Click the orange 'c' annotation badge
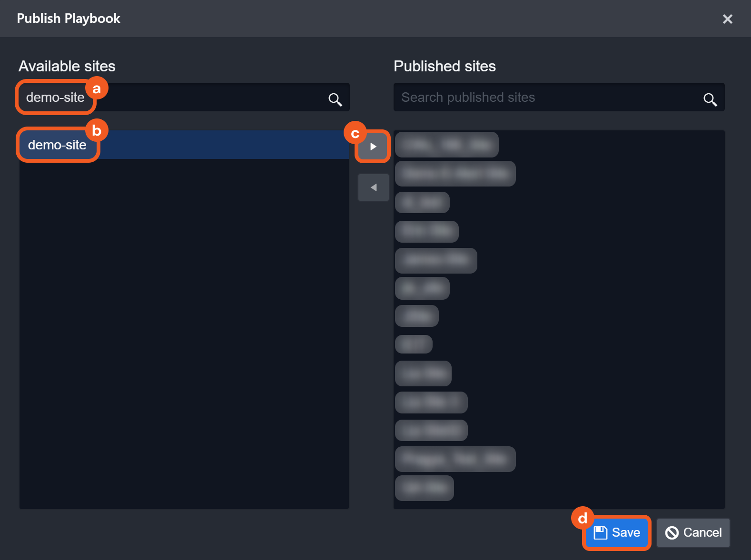The width and height of the screenshot is (751, 560). (x=355, y=134)
